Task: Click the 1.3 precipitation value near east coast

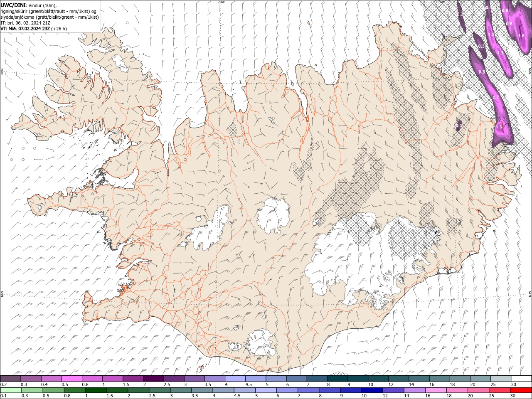Action: click(499, 126)
